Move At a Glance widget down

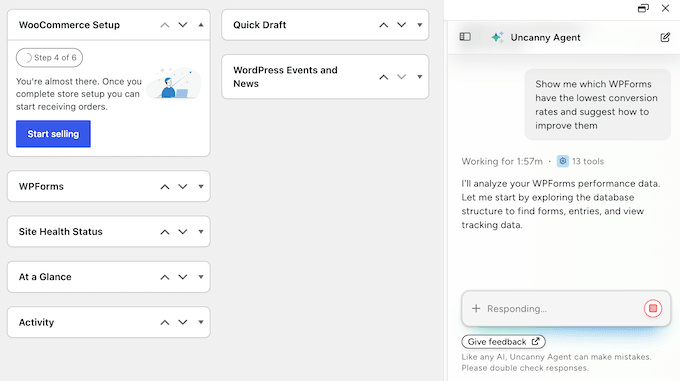pos(183,277)
